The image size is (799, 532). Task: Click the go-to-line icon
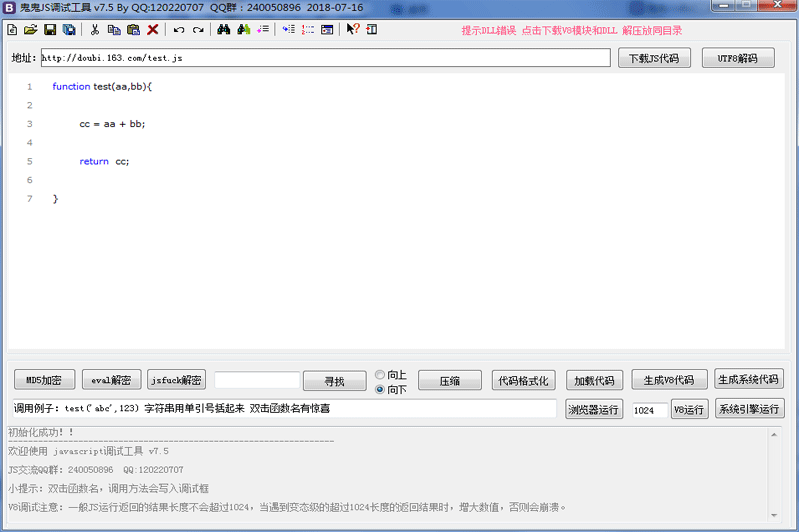pyautogui.click(x=263, y=30)
